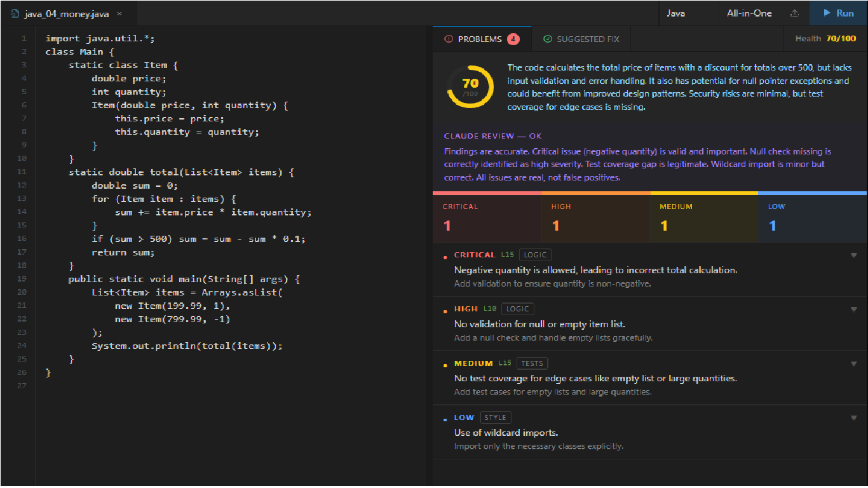Image resolution: width=868 pixels, height=488 pixels.
Task: Click the 'System.out.println(total(items));' line
Action: [x=187, y=346]
